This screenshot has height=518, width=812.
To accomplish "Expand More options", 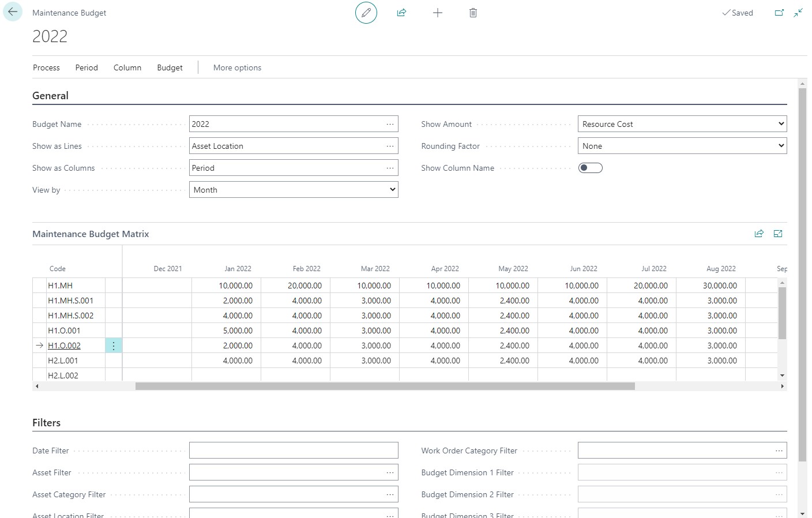I will click(x=237, y=67).
